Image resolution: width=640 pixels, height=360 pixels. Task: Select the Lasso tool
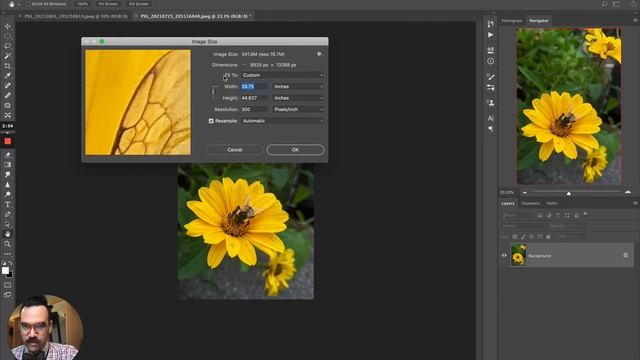7,46
